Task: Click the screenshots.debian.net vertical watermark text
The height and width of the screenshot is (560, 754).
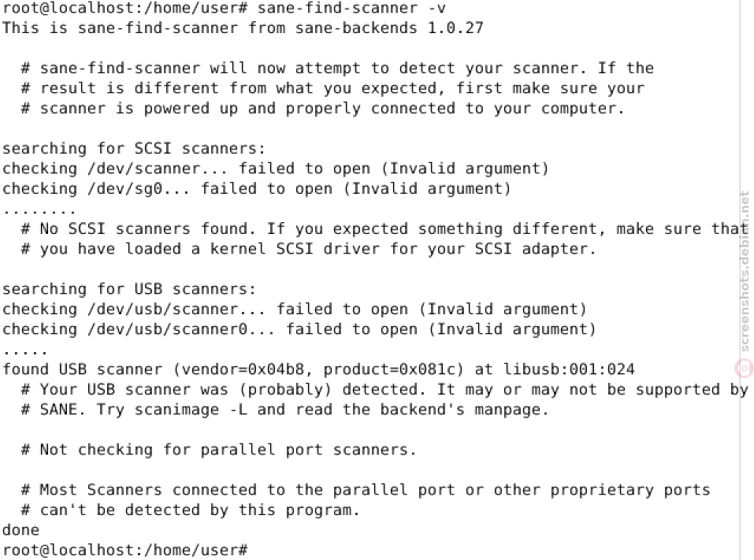Action: coord(745,272)
